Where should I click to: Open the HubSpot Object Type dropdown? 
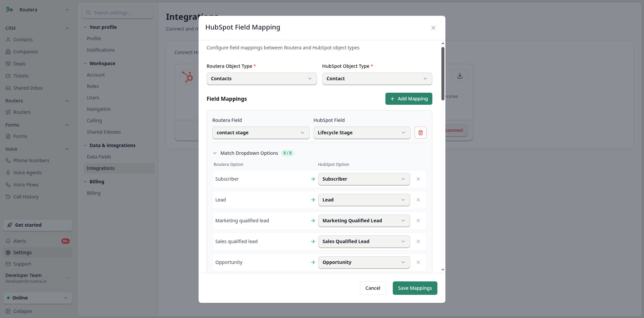pos(377,79)
